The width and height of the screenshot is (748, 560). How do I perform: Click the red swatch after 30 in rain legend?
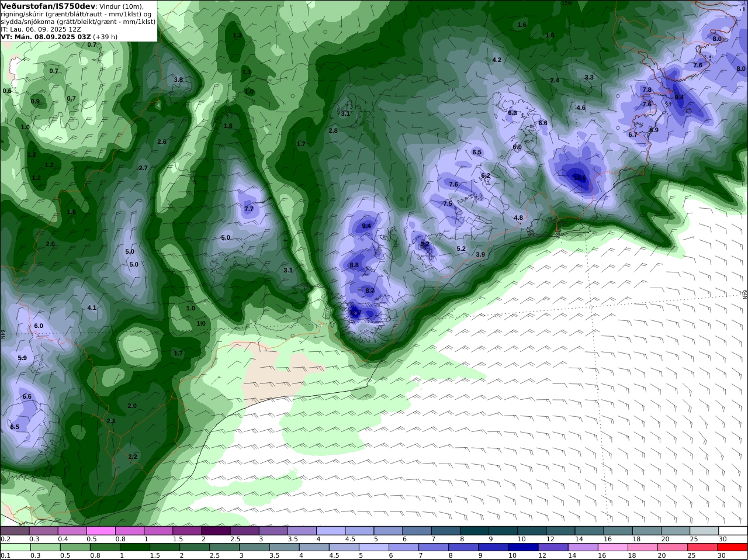coord(733,547)
